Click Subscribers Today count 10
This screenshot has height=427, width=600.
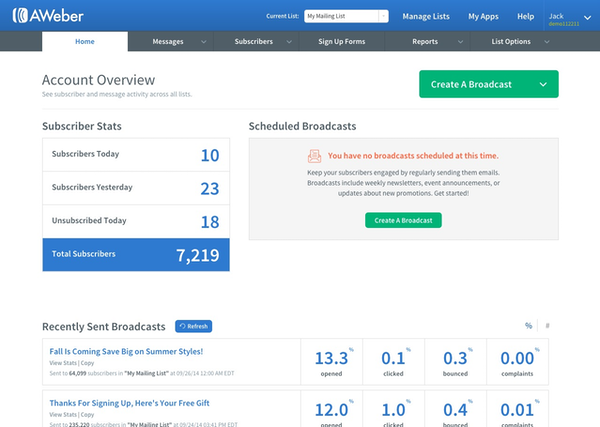210,155
